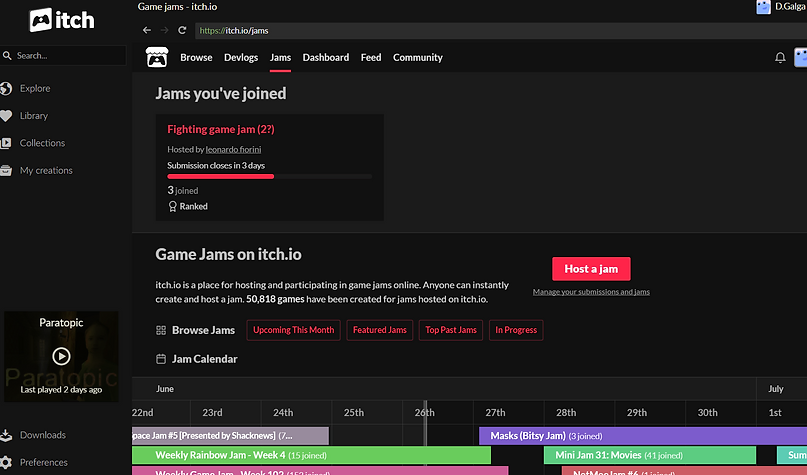Open the Masks (Bitsy Jam) calendar bar

[x=643, y=436]
